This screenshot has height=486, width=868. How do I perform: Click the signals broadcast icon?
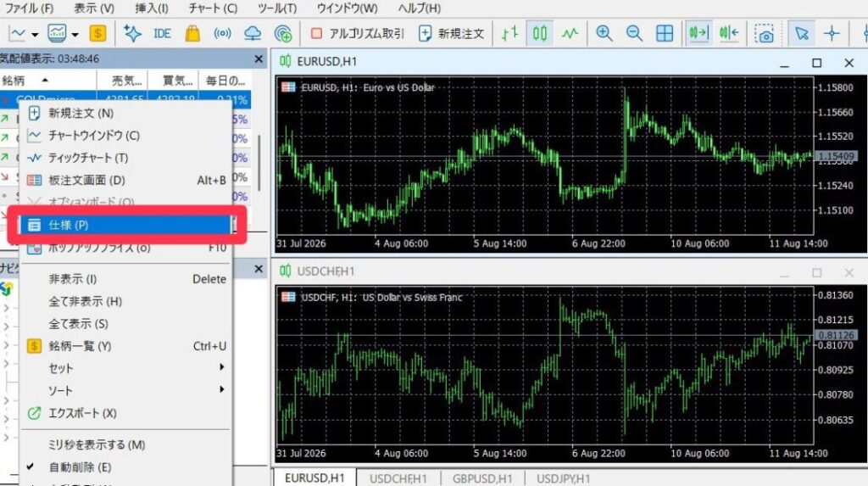pyautogui.click(x=222, y=34)
